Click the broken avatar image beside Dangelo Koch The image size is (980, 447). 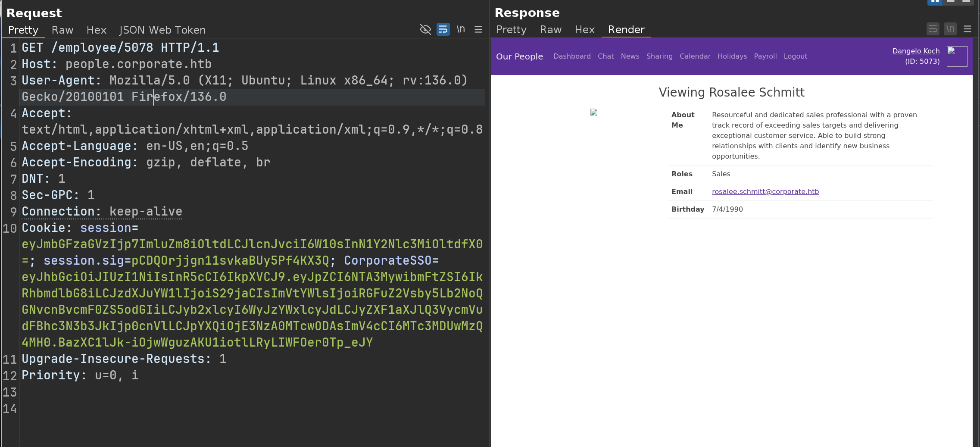(957, 56)
